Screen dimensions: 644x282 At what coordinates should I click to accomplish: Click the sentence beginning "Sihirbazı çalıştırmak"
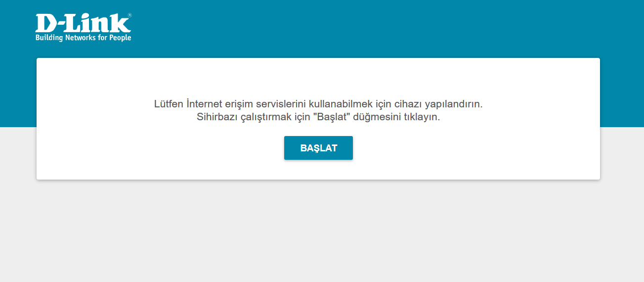coord(318,118)
